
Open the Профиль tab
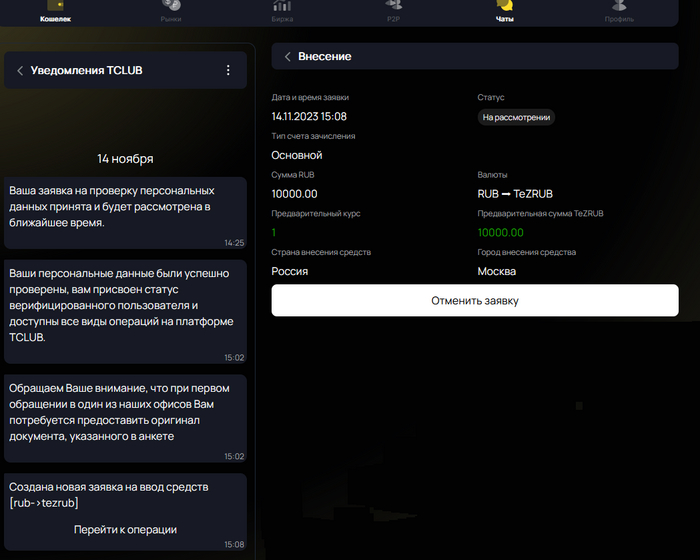tap(619, 12)
